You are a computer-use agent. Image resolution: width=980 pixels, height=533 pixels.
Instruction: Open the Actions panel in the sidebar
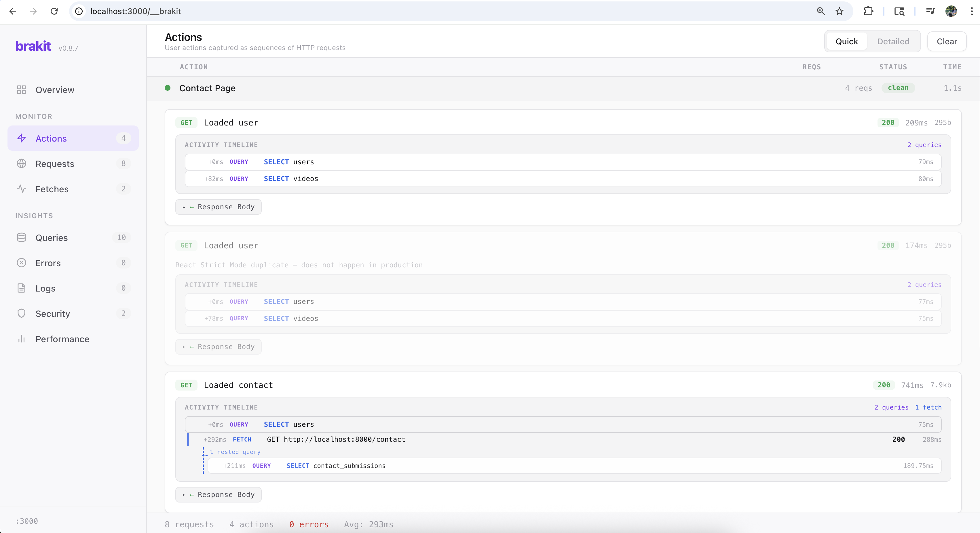click(51, 138)
